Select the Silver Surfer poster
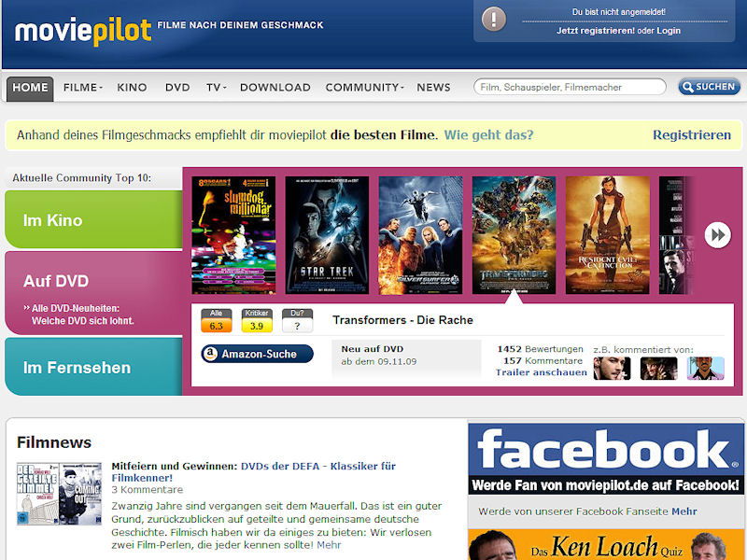Viewport: 747px width, 560px height. pyautogui.click(x=420, y=235)
